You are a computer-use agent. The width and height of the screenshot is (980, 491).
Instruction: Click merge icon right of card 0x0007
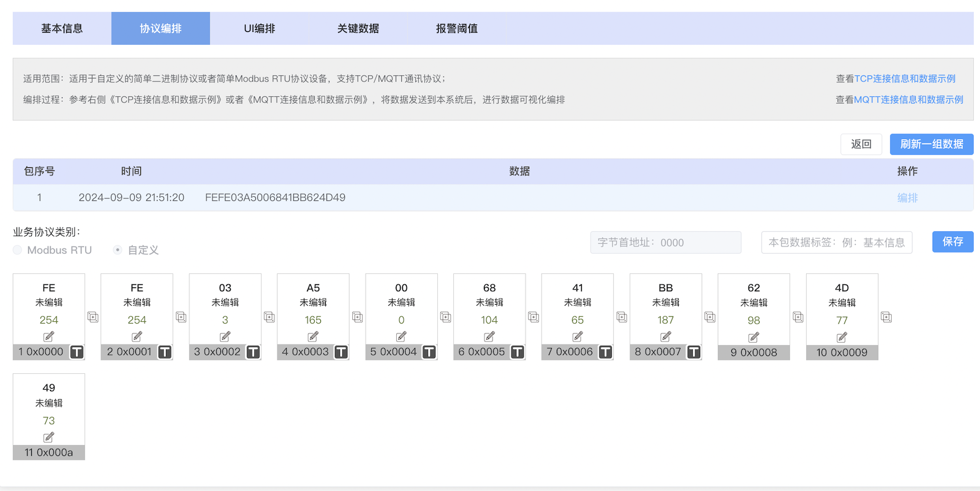tap(710, 317)
